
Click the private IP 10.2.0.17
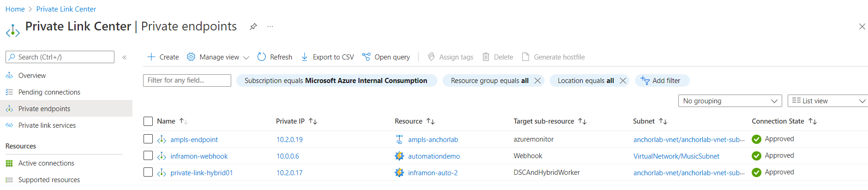pyautogui.click(x=290, y=173)
